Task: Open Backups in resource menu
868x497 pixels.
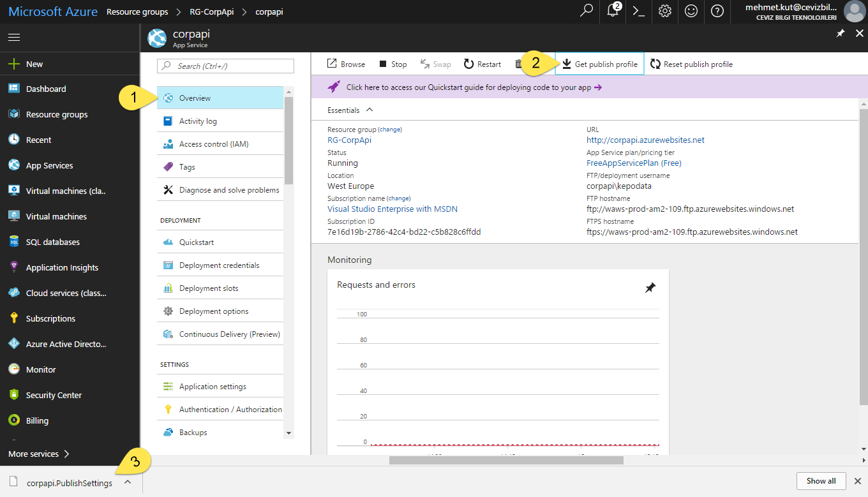Action: [x=220, y=433]
